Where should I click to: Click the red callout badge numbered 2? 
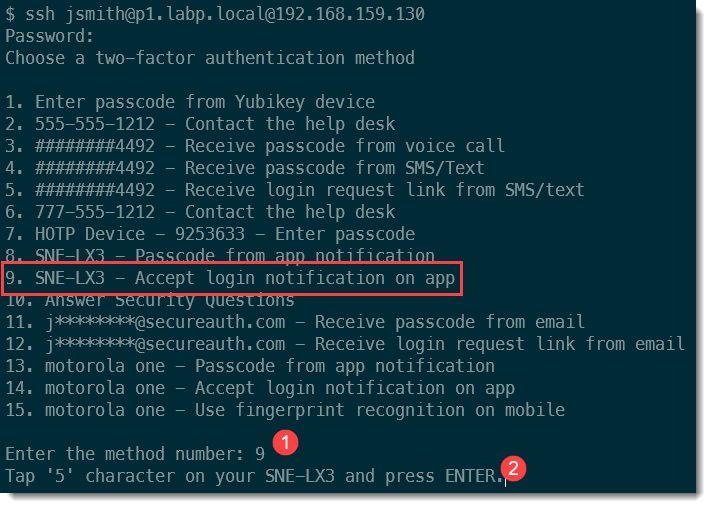point(514,467)
